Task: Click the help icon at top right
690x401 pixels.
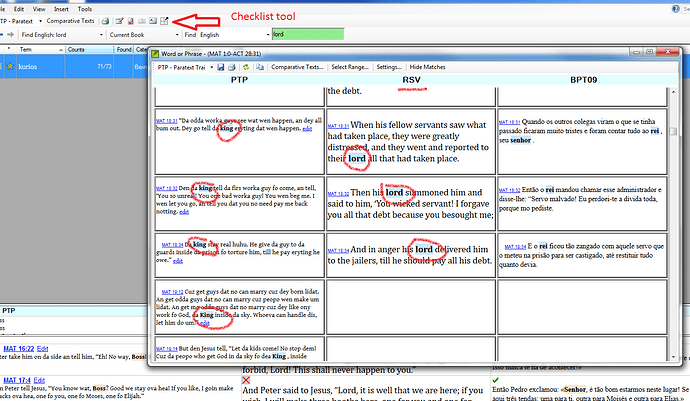Action: (675, 9)
